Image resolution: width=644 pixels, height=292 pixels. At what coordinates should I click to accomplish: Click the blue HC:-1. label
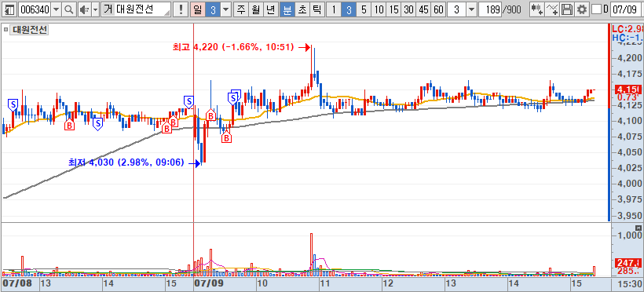627,38
